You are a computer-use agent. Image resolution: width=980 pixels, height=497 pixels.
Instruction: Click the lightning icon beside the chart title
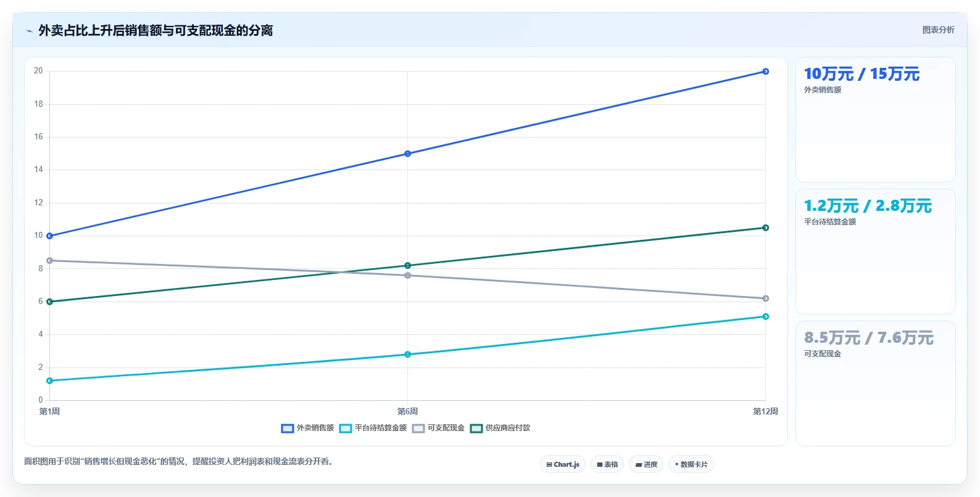tap(29, 31)
